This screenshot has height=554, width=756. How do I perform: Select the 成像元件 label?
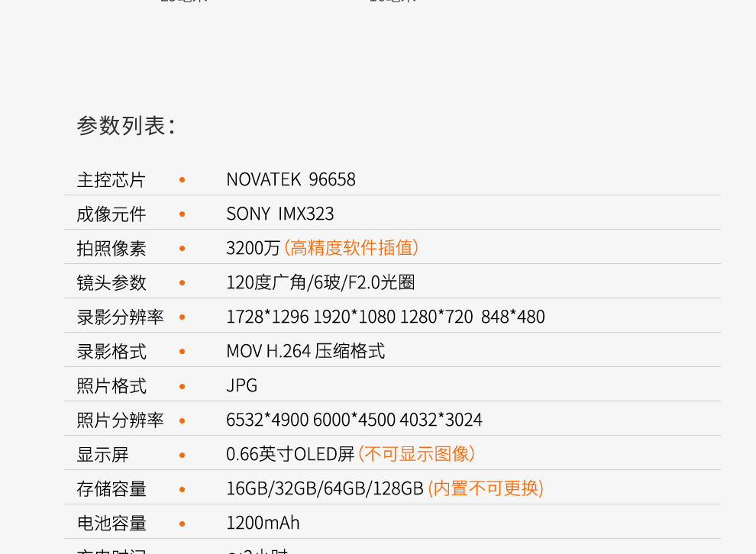click(x=111, y=214)
